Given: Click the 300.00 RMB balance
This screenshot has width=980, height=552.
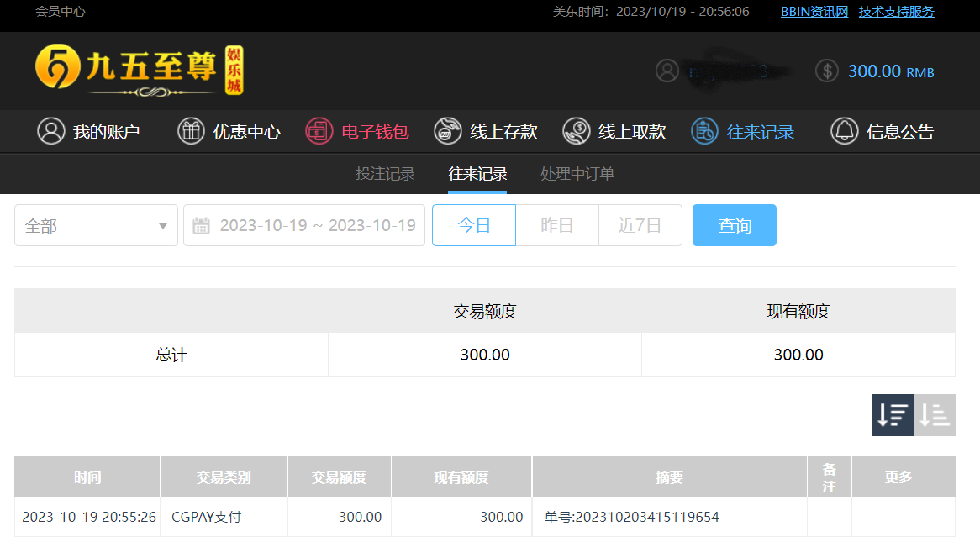Looking at the screenshot, I should [891, 71].
